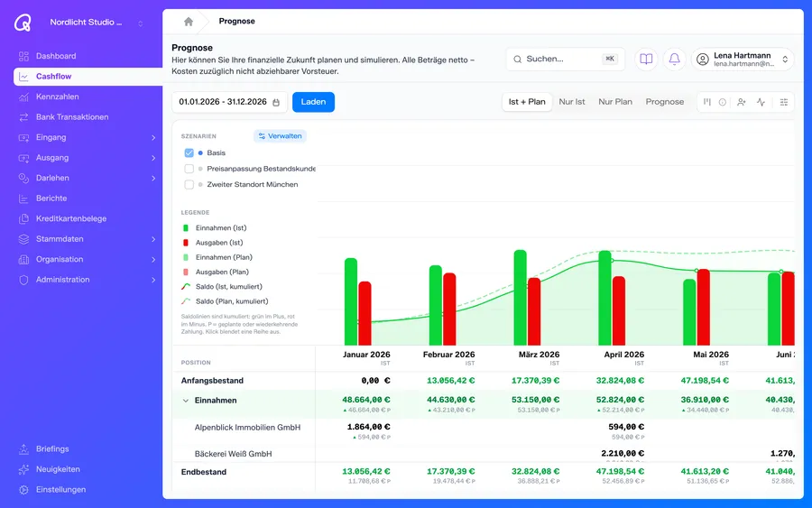
Task: Collapse the Einnahmen row chevron
Action: 185,401
